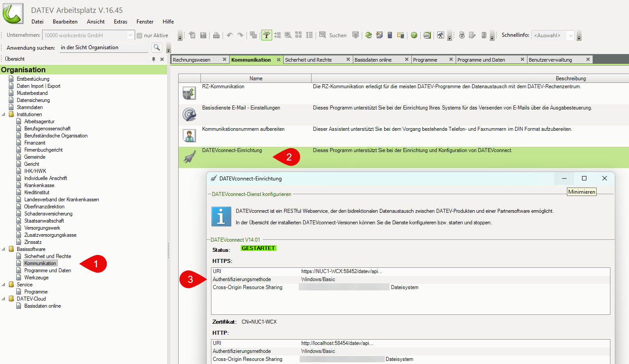Image resolution: width=629 pixels, height=364 pixels.
Task: Click the undo arrow in the toolbar
Action: click(x=230, y=35)
